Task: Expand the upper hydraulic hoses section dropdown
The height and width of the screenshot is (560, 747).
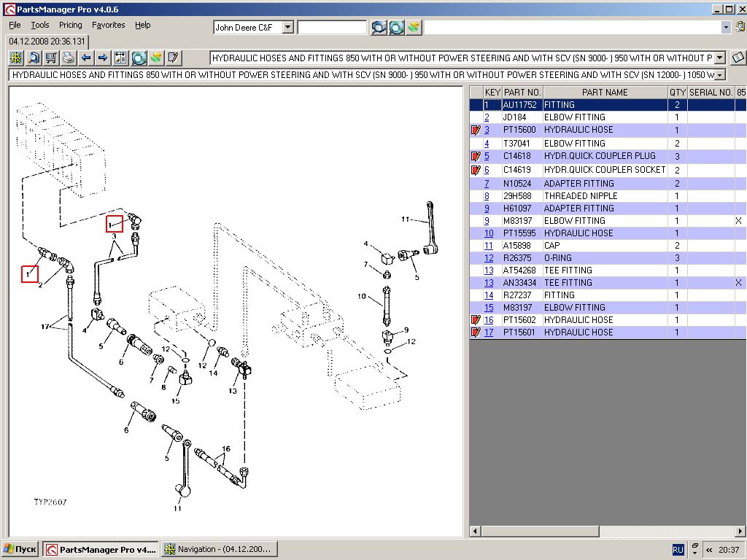Action: coord(720,58)
